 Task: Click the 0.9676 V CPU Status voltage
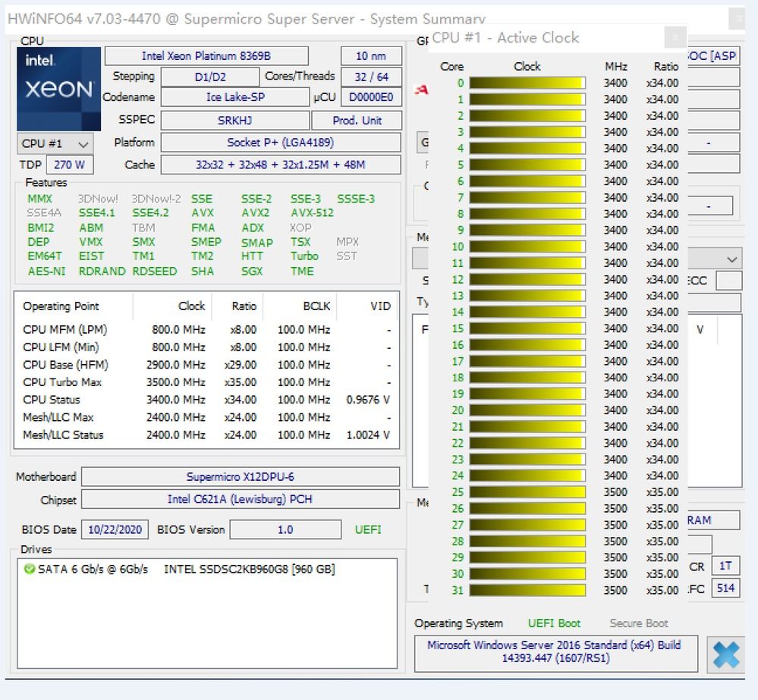[x=368, y=400]
